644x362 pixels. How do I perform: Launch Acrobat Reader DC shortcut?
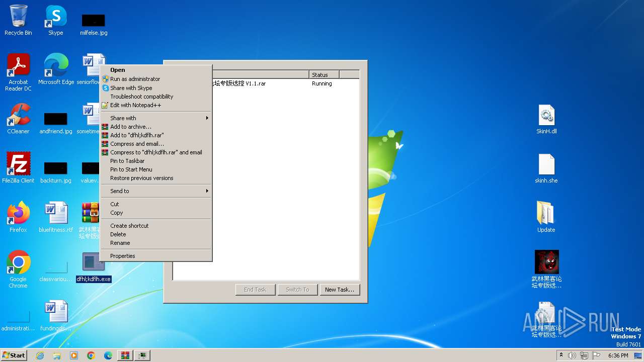[x=18, y=72]
